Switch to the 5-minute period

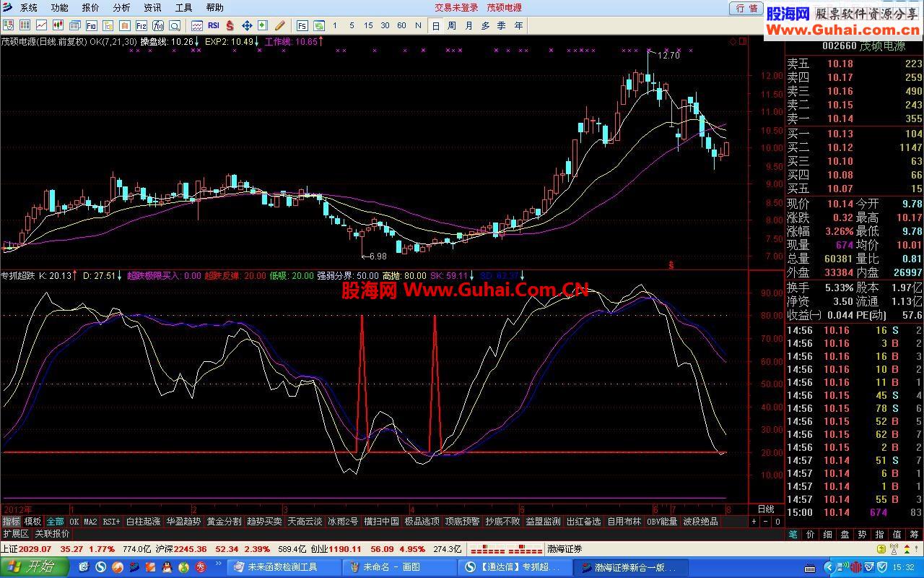(352, 25)
